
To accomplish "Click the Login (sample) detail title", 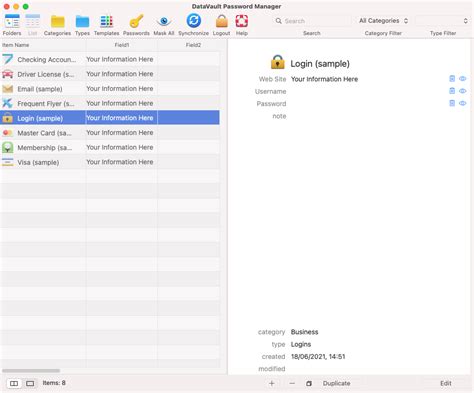I will (x=320, y=64).
